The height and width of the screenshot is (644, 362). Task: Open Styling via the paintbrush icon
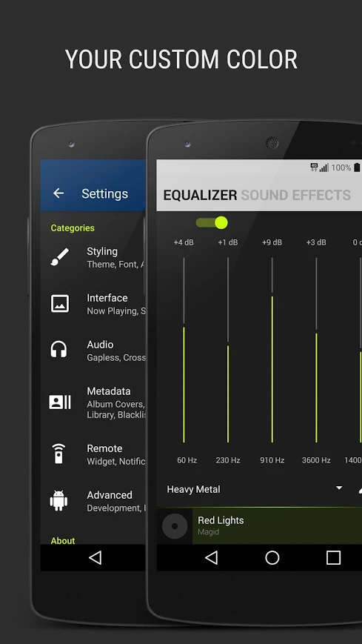[60, 257]
